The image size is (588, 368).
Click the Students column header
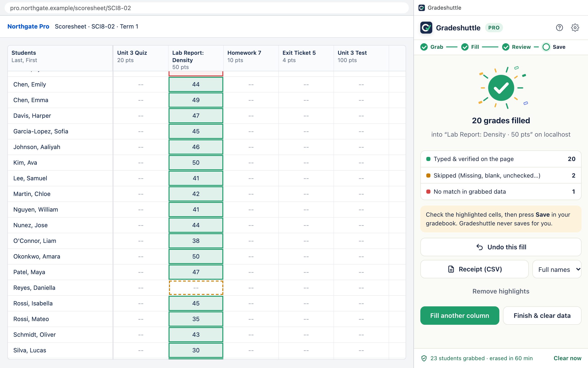pos(60,58)
